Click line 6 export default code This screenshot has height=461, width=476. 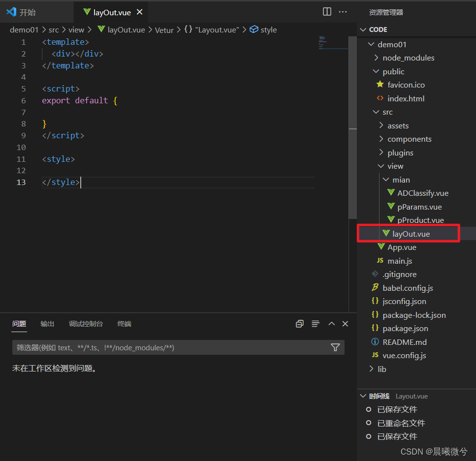pos(80,100)
